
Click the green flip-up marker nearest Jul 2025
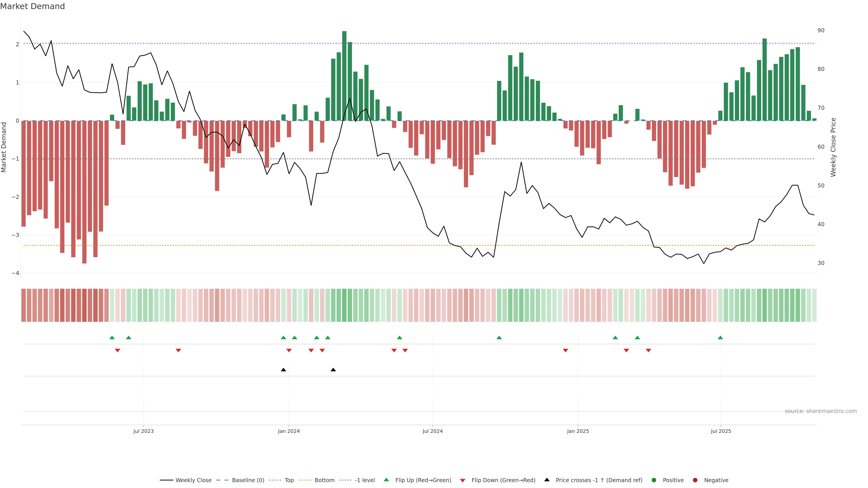pyautogui.click(x=720, y=338)
